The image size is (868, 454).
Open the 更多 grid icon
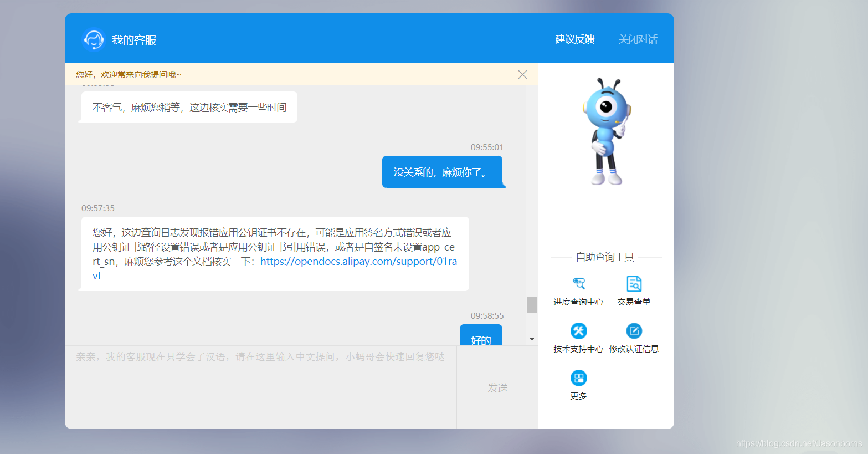click(x=578, y=378)
